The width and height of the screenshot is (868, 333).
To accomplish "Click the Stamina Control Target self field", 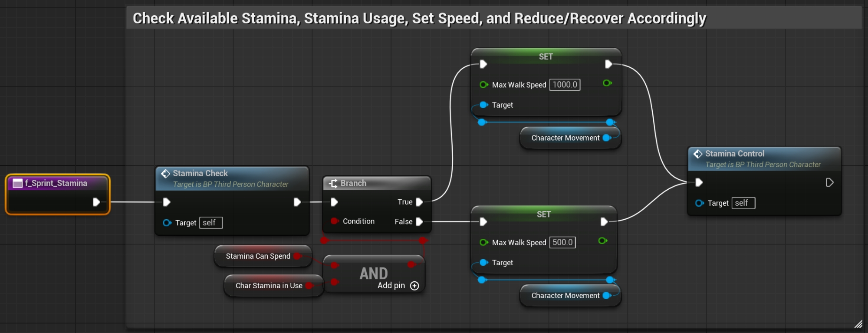I will pyautogui.click(x=743, y=203).
